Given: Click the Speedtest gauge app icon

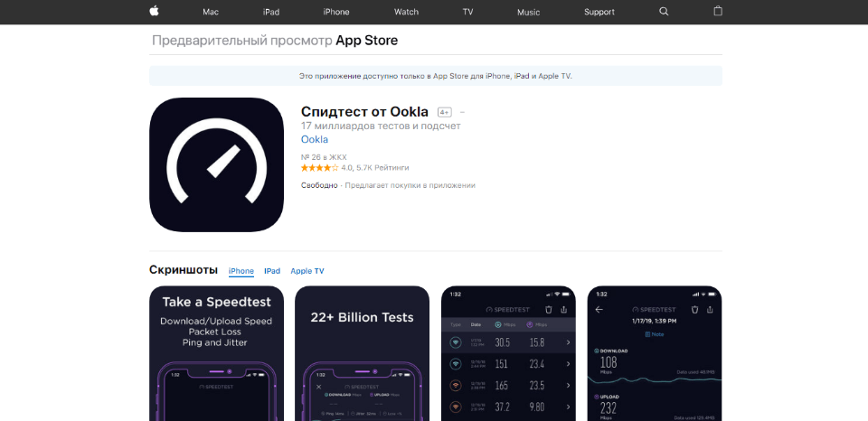Looking at the screenshot, I should pyautogui.click(x=216, y=164).
